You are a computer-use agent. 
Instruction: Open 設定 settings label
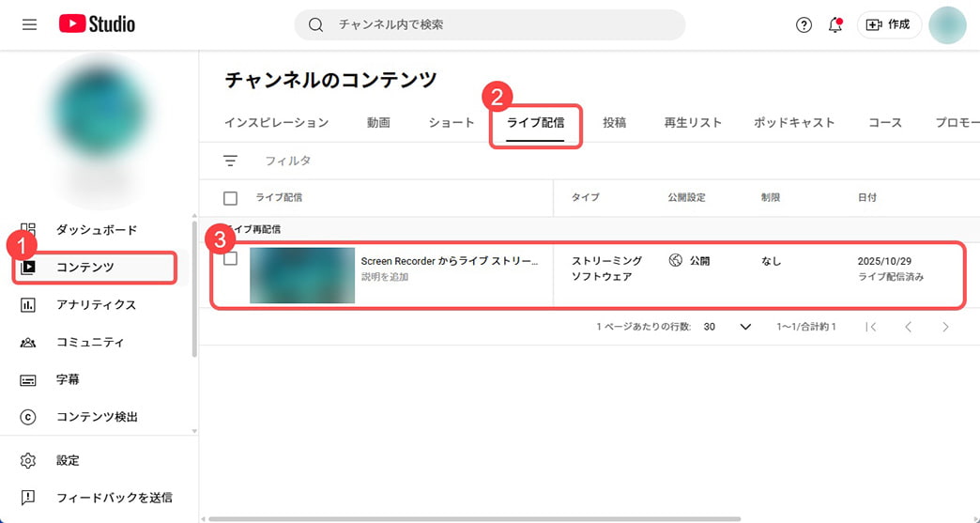click(x=68, y=460)
